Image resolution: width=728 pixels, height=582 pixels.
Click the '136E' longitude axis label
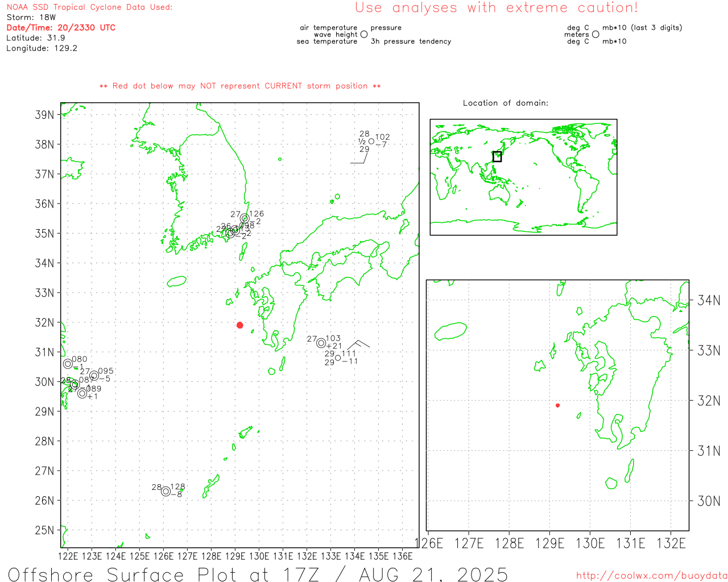403,556
